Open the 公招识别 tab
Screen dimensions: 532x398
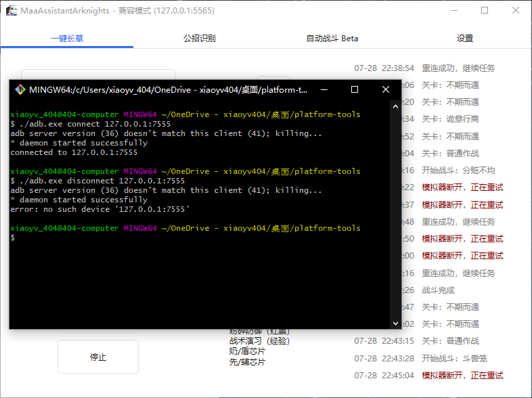(200, 39)
